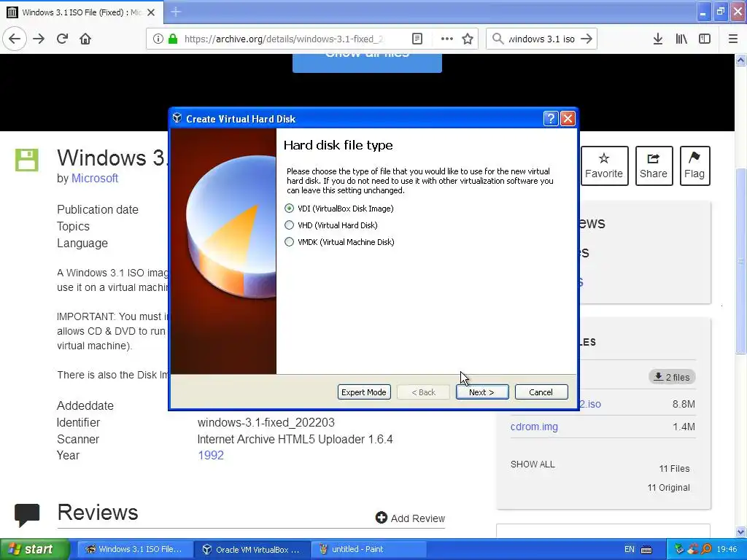Image resolution: width=747 pixels, height=560 pixels.
Task: Click the green padlock security icon
Action: point(172,39)
